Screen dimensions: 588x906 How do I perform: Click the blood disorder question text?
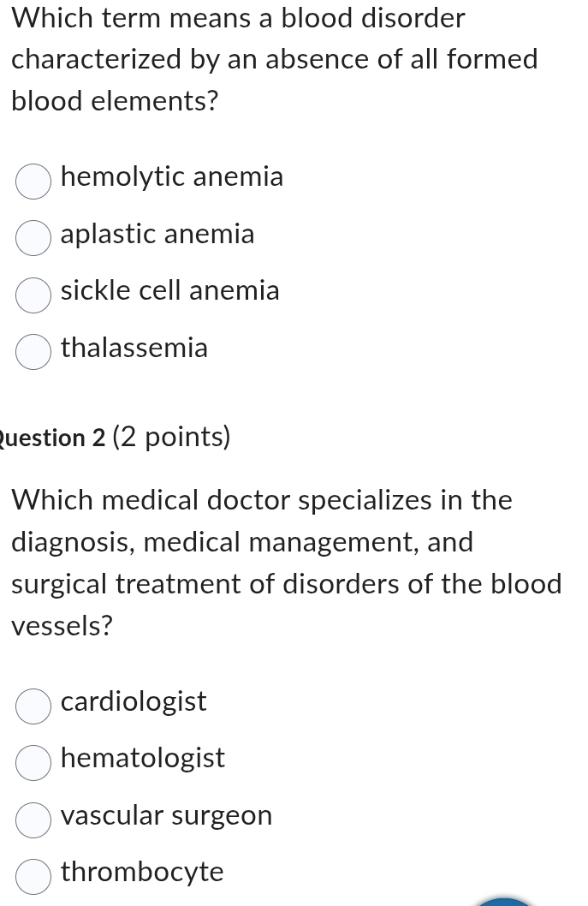[274, 59]
